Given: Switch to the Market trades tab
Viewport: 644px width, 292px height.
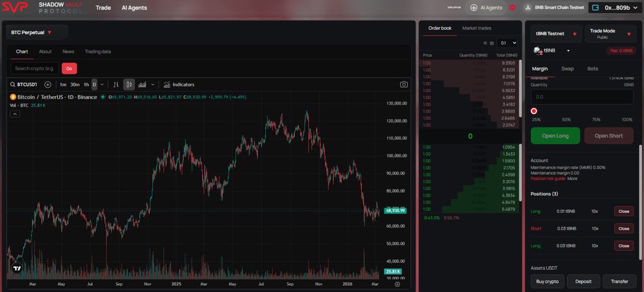Looking at the screenshot, I should pos(477,28).
